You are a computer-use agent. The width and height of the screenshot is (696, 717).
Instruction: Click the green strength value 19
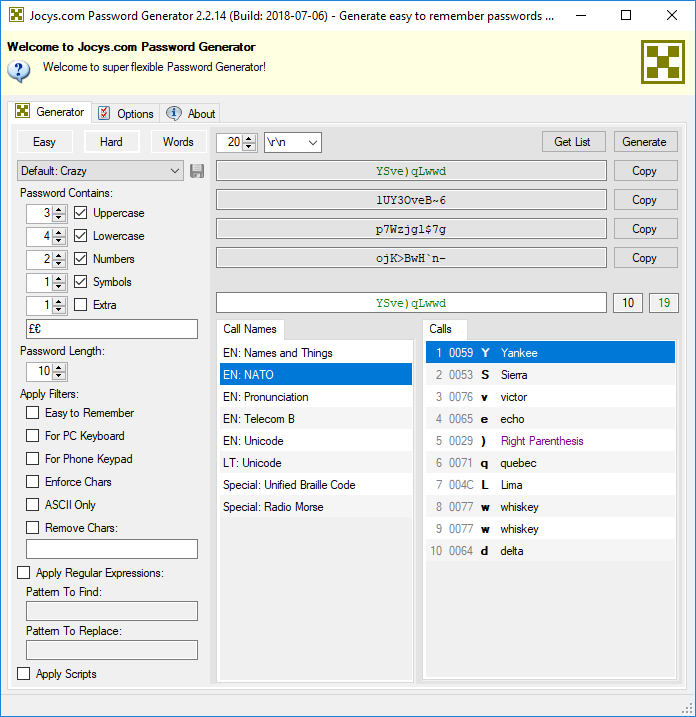tap(664, 303)
